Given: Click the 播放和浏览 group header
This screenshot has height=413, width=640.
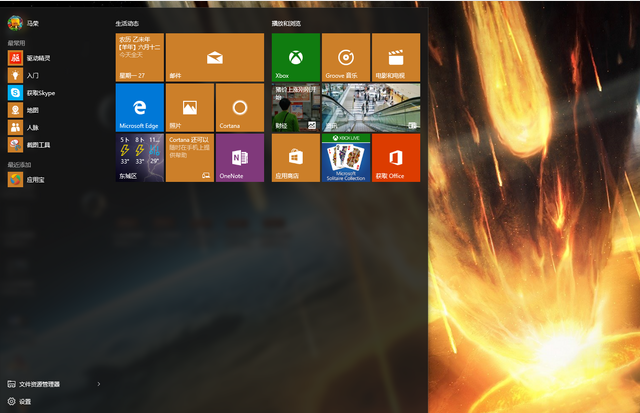Looking at the screenshot, I should [x=286, y=23].
